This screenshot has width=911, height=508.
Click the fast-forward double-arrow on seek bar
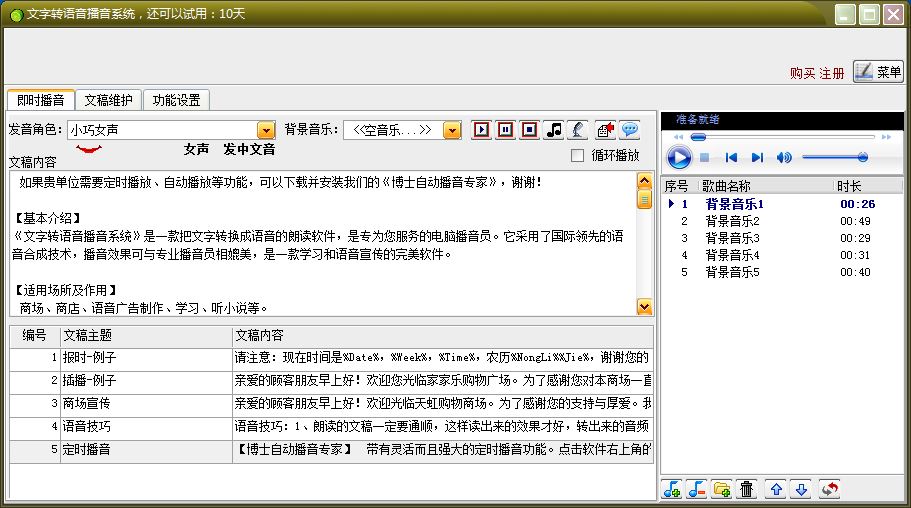[886, 137]
